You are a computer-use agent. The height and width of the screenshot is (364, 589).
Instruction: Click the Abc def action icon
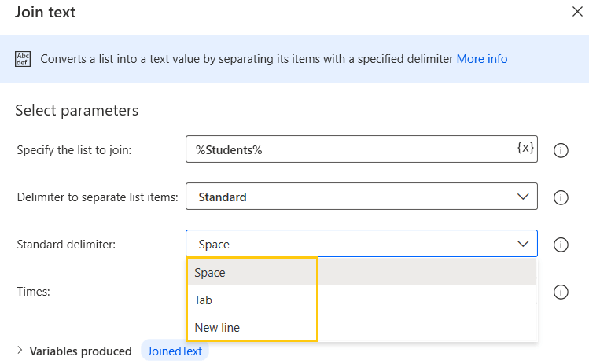coord(23,59)
